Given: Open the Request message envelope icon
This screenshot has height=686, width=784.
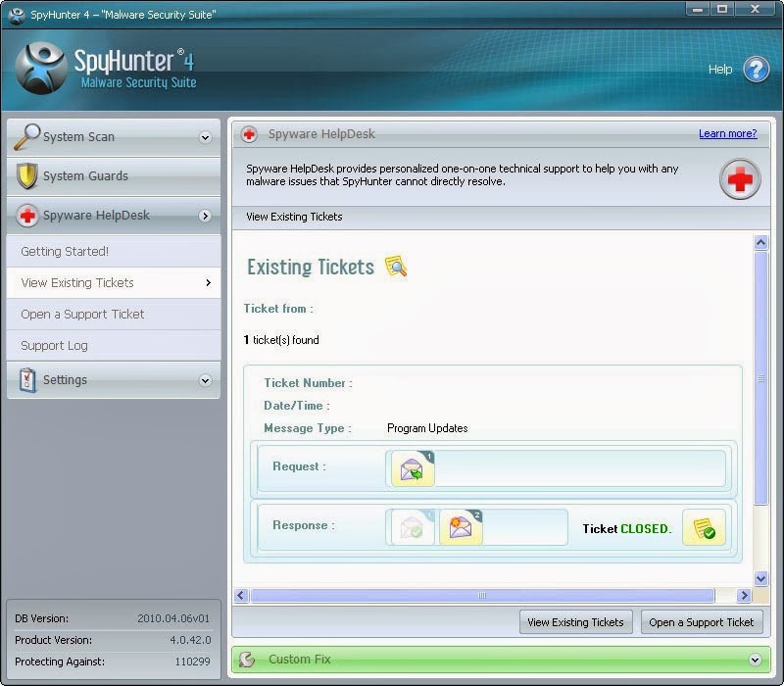Looking at the screenshot, I should tap(413, 469).
